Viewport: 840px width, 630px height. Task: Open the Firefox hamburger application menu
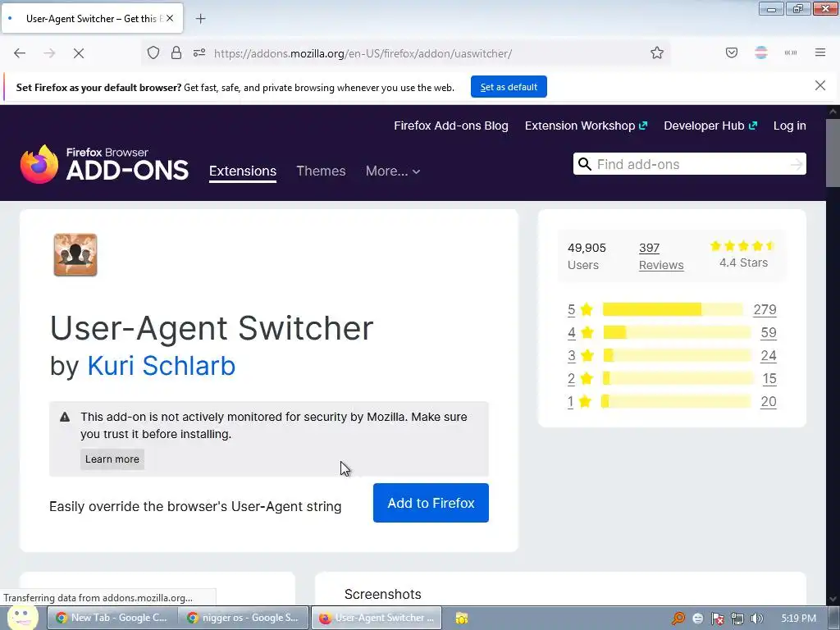(x=820, y=52)
